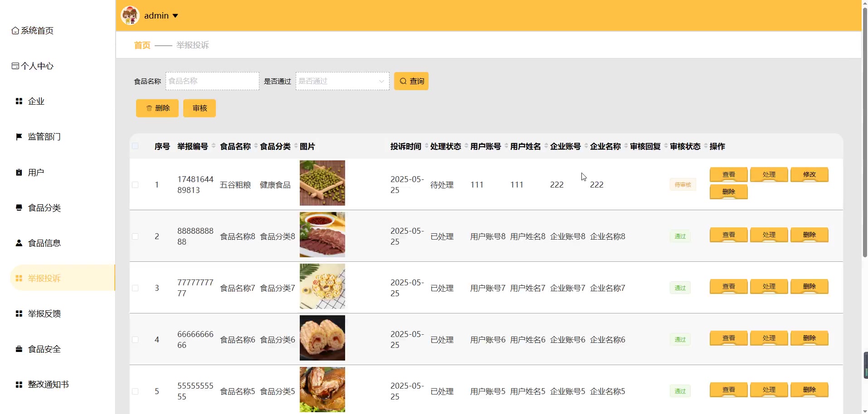
Task: Click 查看 for the 五谷粗粮 row
Action: pyautogui.click(x=729, y=174)
